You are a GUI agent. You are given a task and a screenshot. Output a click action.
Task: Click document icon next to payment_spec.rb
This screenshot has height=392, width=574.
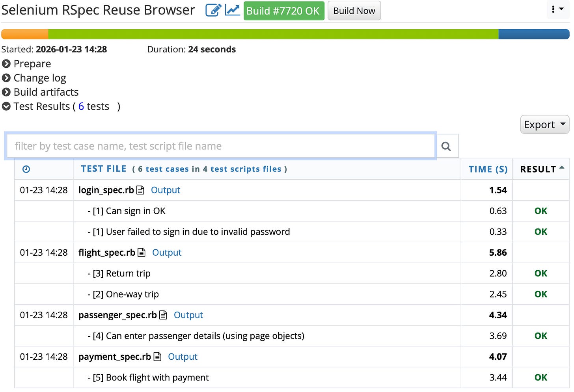(157, 357)
